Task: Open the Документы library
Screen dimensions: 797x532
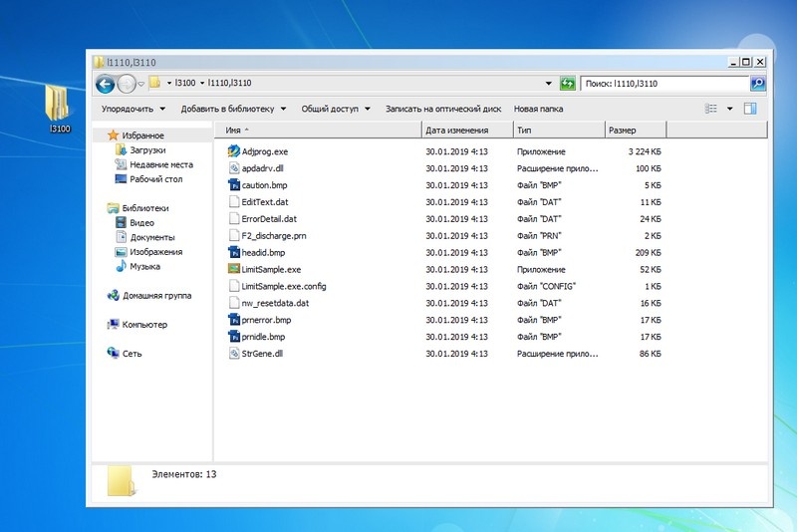Action: coord(152,237)
